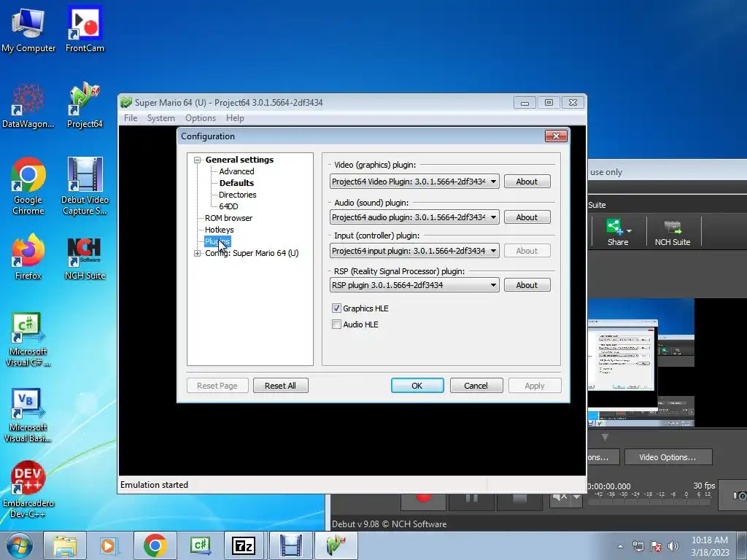This screenshot has width=747, height=560.
Task: Expand Config: Super Mario 64 (U) node
Action: [x=197, y=253]
